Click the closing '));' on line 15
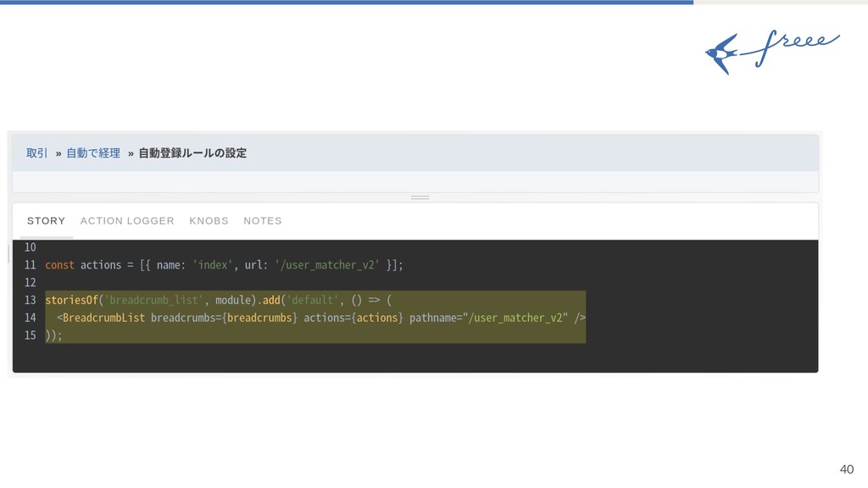 click(53, 335)
